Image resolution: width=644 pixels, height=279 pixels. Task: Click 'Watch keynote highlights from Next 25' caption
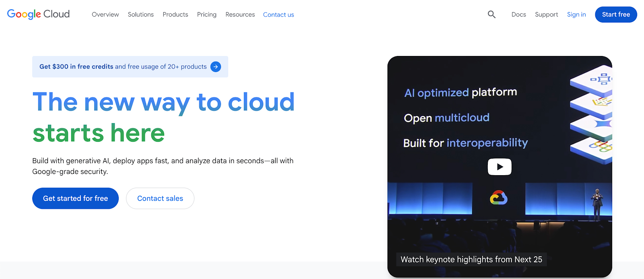[x=471, y=259]
